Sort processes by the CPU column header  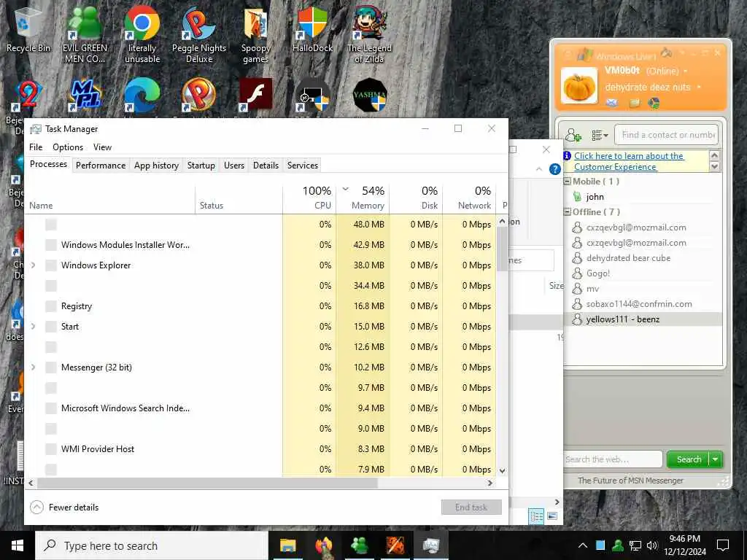pyautogui.click(x=309, y=198)
